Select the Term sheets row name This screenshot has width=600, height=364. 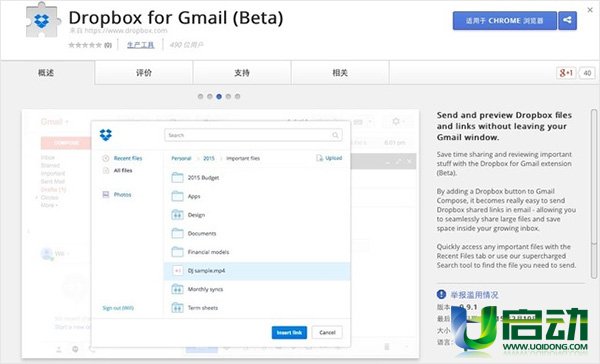click(203, 308)
